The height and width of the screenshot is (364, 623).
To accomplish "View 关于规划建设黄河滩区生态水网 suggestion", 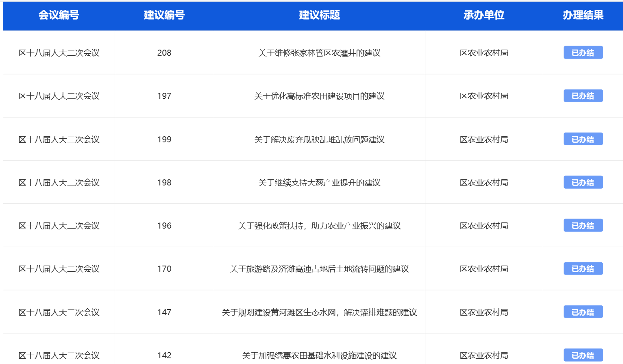I will point(319,312).
